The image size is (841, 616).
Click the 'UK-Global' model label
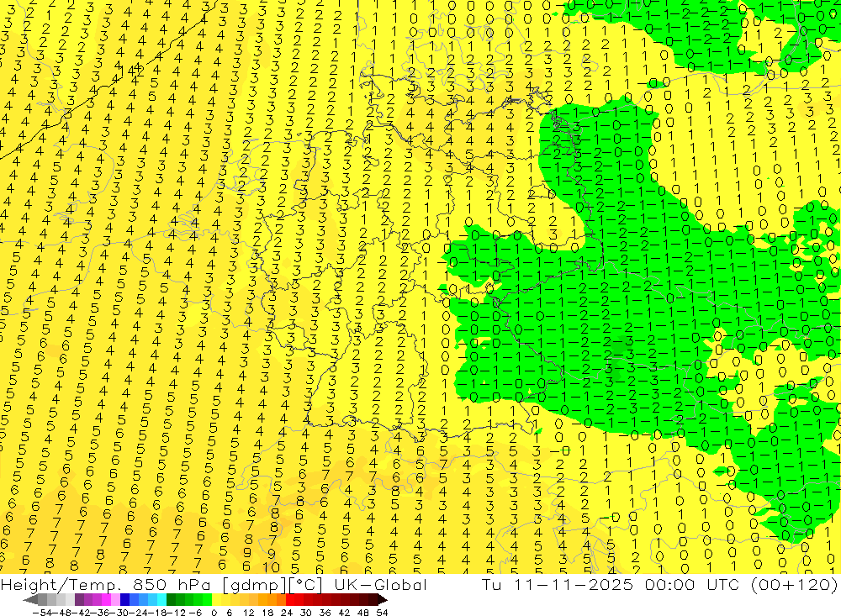click(380, 584)
